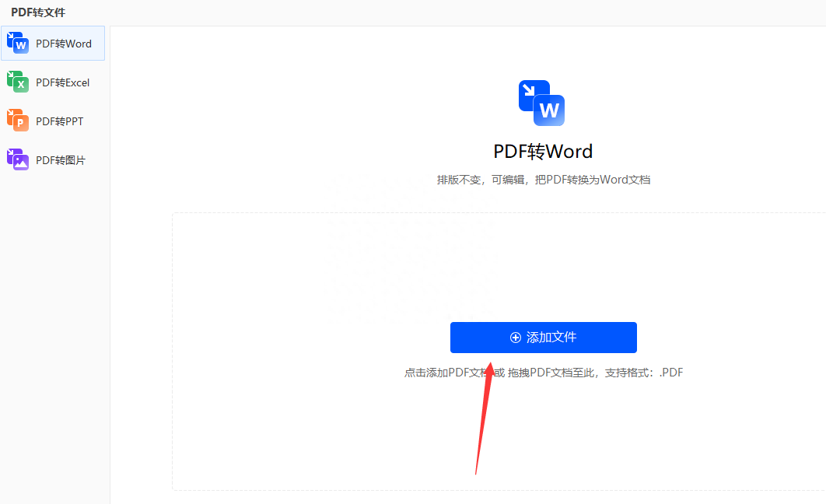Choose the PDF转图片 option in sidebar
The height and width of the screenshot is (504, 826).
click(x=61, y=160)
